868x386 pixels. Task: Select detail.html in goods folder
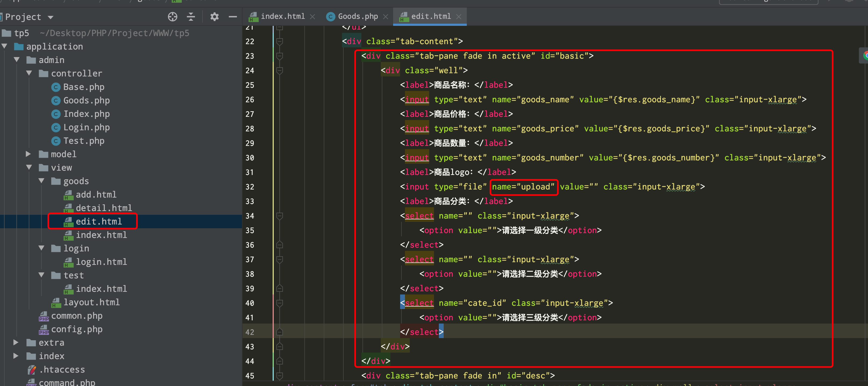pos(104,208)
